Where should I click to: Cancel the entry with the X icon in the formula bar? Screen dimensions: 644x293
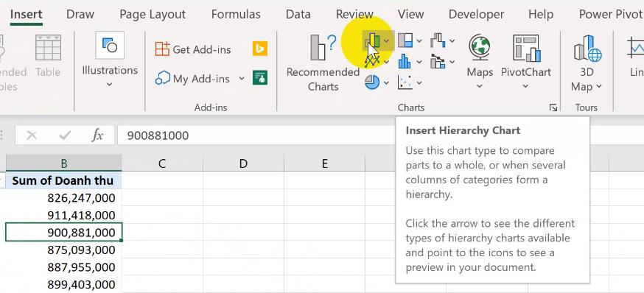tap(32, 135)
